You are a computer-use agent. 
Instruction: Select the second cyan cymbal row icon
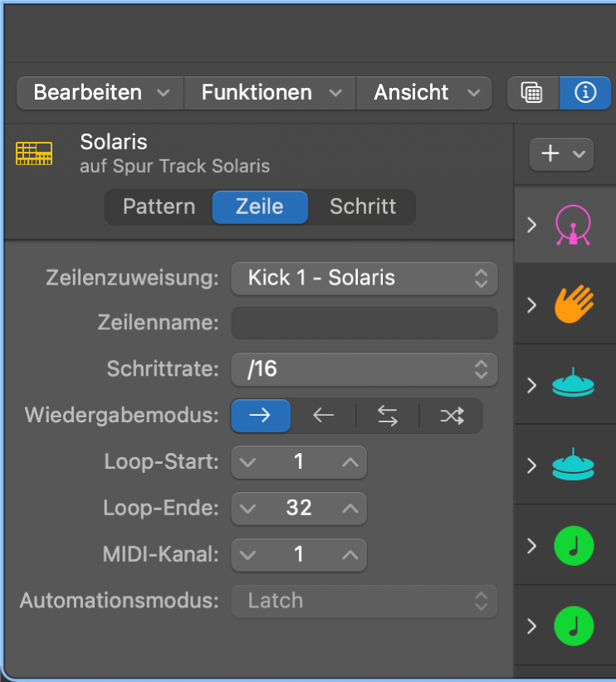coord(573,465)
